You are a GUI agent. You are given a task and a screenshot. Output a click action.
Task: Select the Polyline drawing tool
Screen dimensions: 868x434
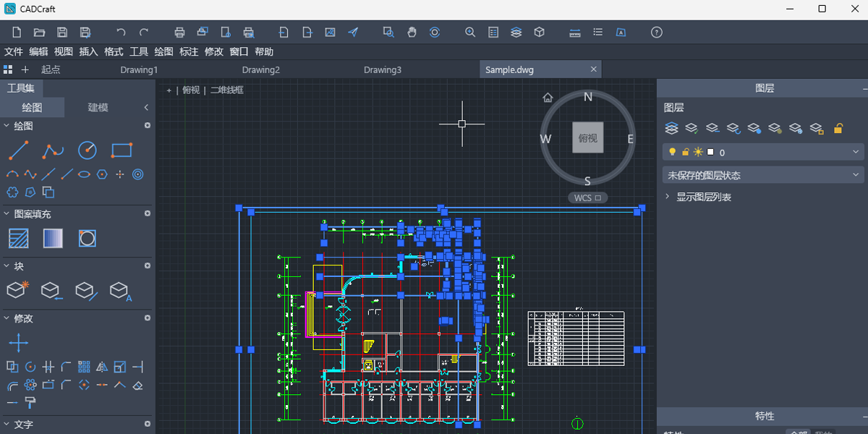53,150
